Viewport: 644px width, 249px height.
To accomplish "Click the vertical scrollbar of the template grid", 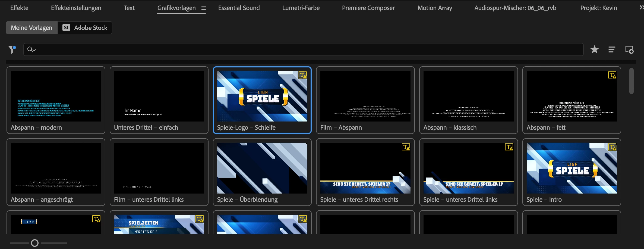I will click(632, 81).
